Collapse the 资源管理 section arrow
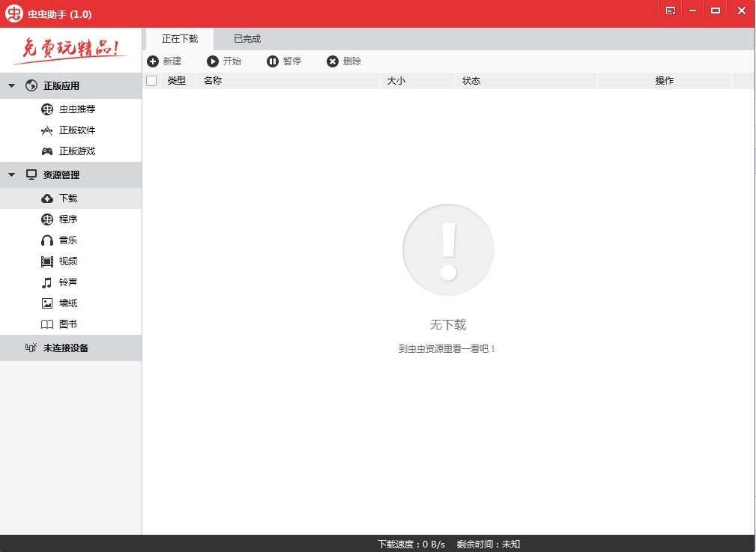This screenshot has width=756, height=552. click(12, 175)
